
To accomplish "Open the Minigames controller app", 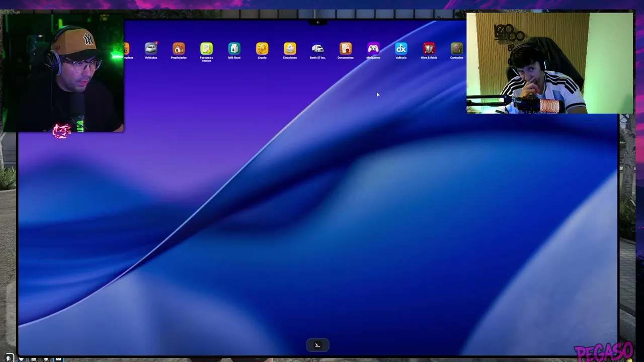I will point(373,49).
